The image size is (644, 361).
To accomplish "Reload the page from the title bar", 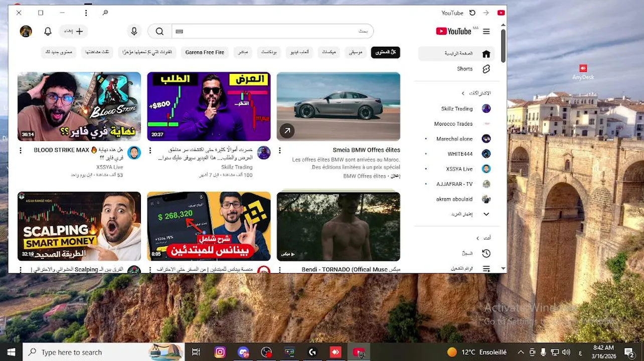I will point(472,13).
